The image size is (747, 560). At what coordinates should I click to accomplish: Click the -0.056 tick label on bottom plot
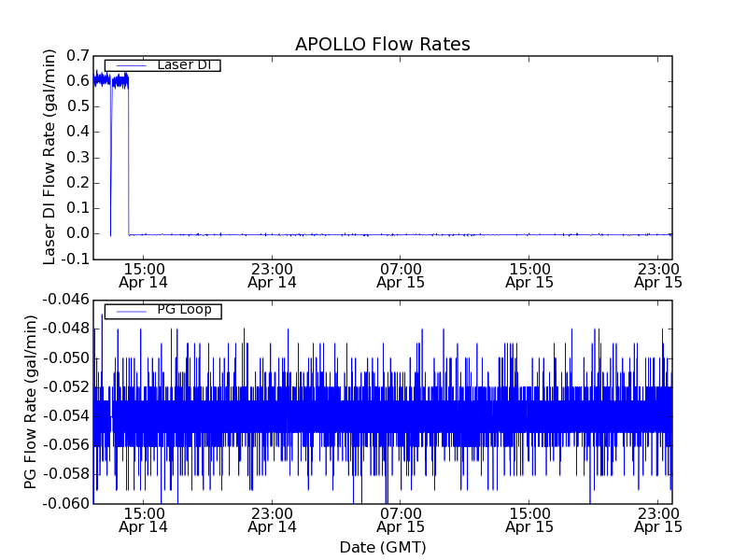[x=66, y=445]
